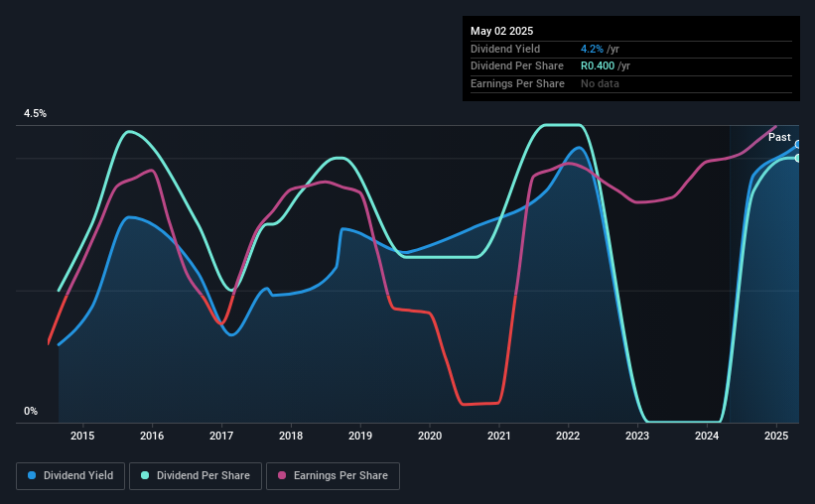Toggle the Dividend Per Share legend button

(196, 476)
